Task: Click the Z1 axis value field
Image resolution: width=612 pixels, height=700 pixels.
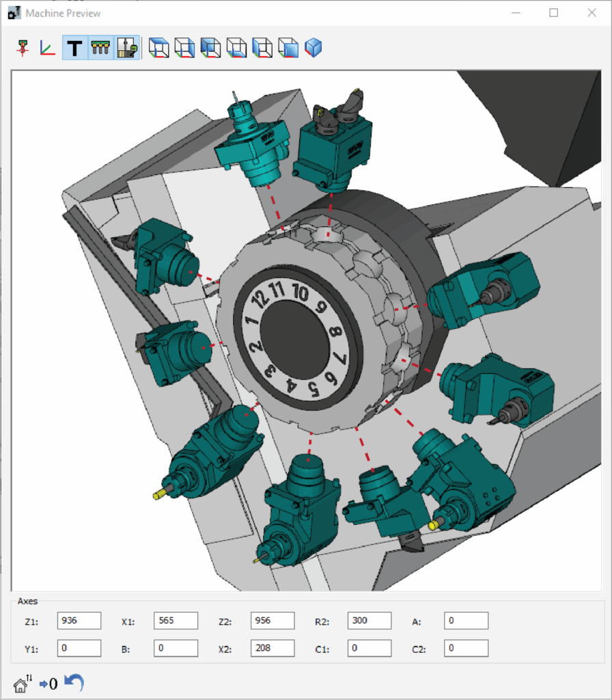Action: pos(79,621)
